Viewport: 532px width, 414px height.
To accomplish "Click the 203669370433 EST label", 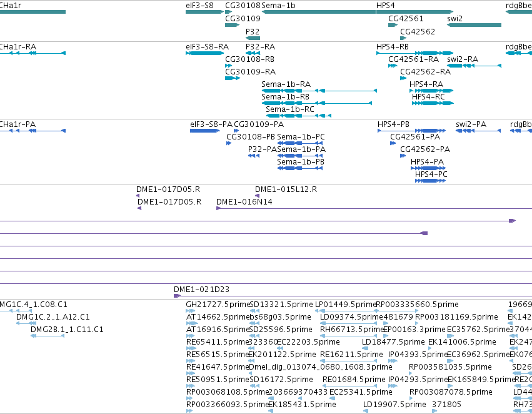I will tap(298, 392).
